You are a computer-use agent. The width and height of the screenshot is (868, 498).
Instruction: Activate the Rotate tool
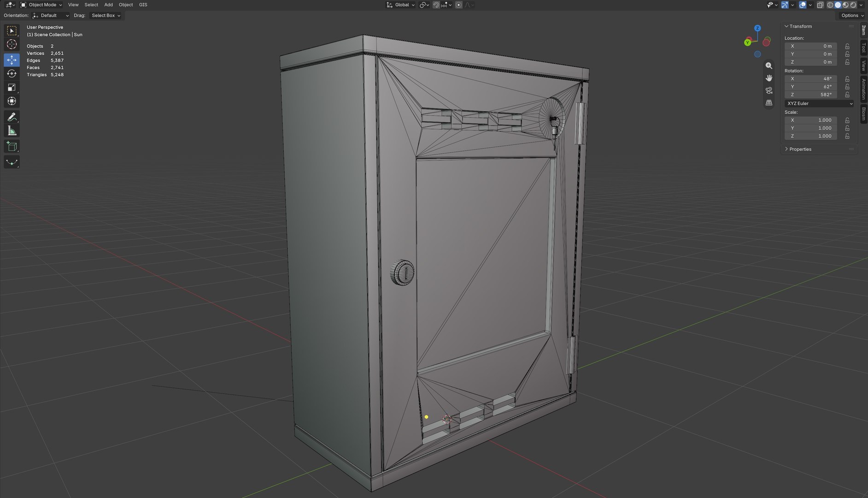[12, 73]
